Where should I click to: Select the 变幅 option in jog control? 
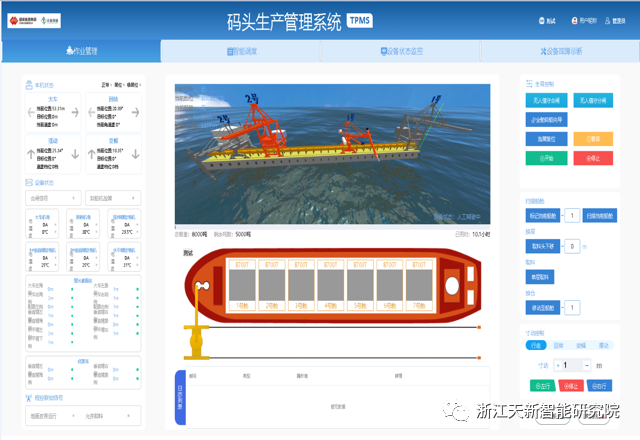click(580, 346)
